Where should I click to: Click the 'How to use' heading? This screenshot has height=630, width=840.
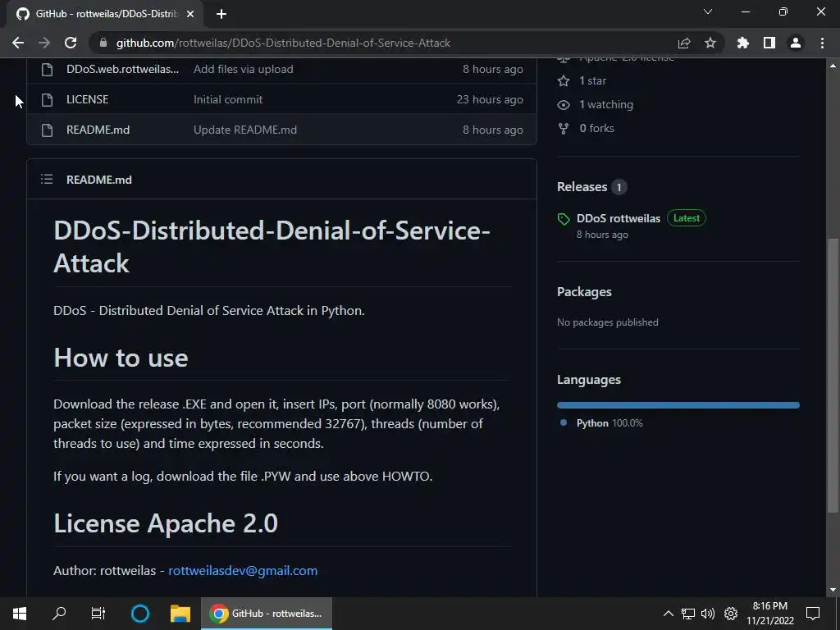tap(121, 358)
